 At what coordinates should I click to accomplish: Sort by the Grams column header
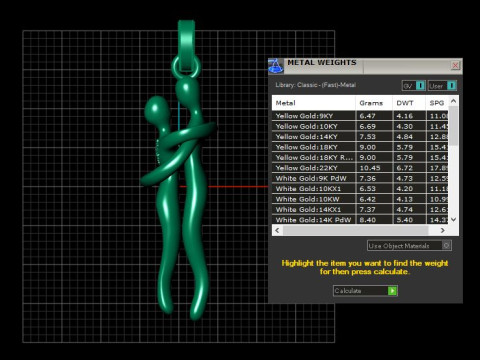(x=374, y=103)
